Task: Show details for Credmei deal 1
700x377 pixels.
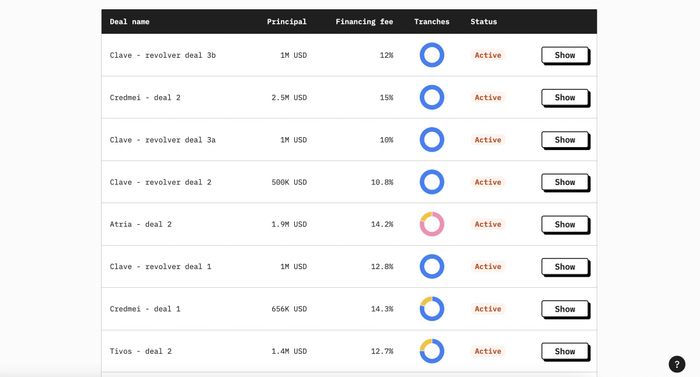Action: pyautogui.click(x=565, y=309)
